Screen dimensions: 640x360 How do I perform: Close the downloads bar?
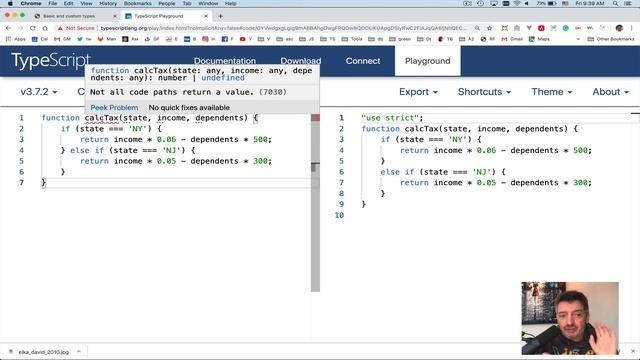[x=633, y=351]
